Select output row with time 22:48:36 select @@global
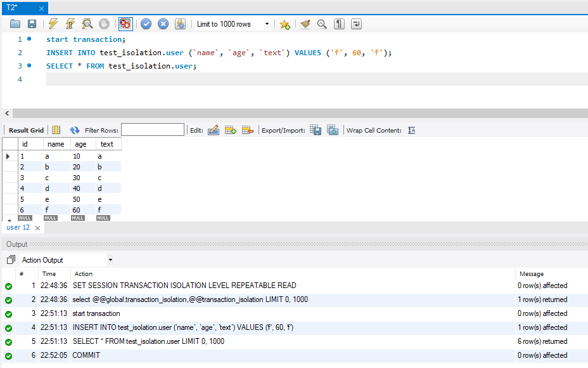This screenshot has height=368, width=588. point(295,299)
